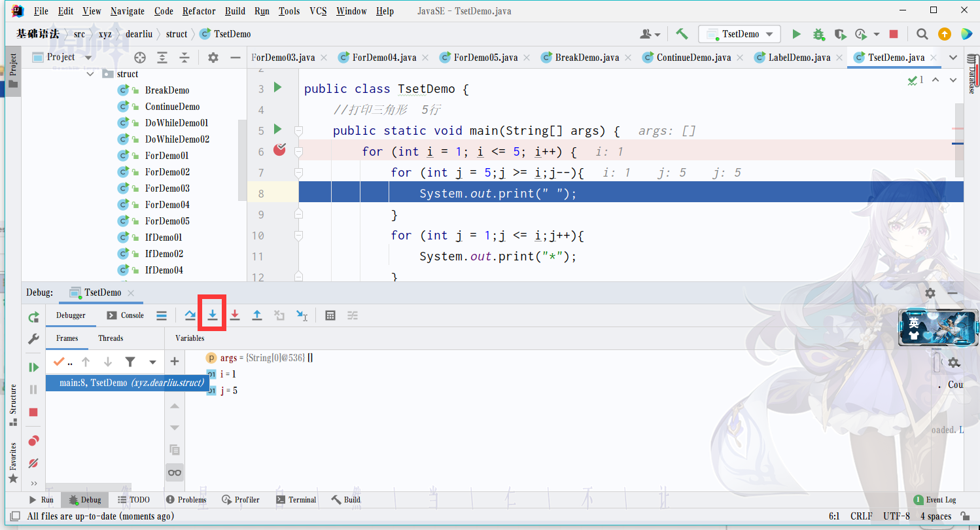Click the Step Into debugger button

tap(213, 315)
